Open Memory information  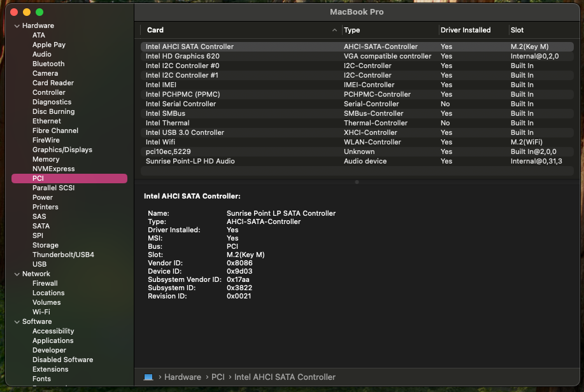pyautogui.click(x=46, y=159)
